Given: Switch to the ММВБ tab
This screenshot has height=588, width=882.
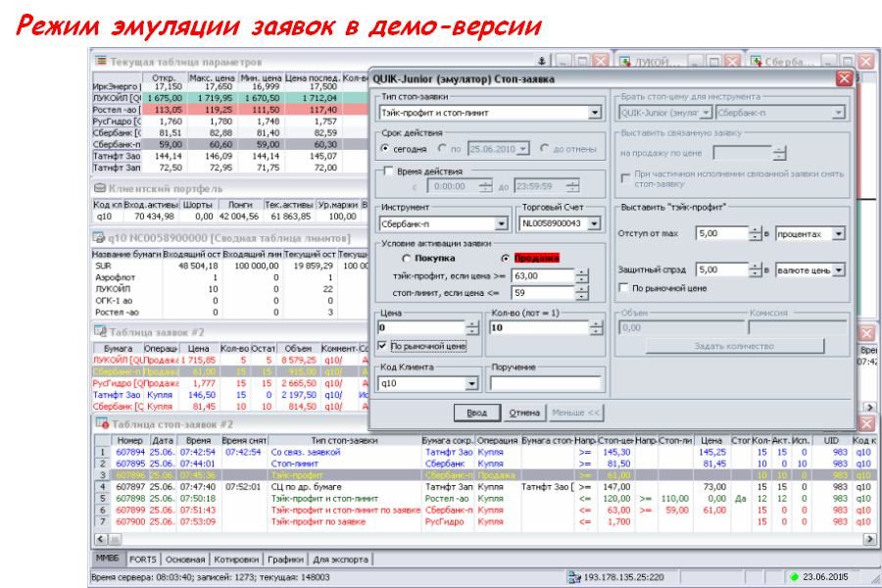Looking at the screenshot, I should tap(108, 559).
